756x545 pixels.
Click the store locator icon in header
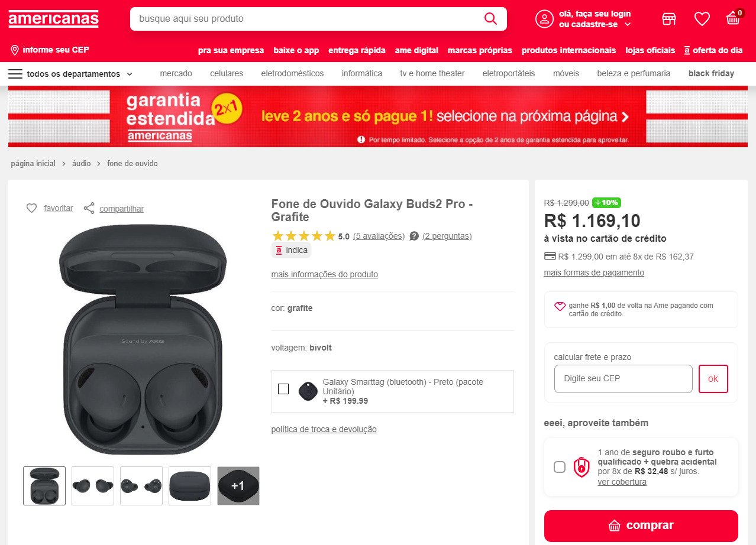(x=669, y=19)
